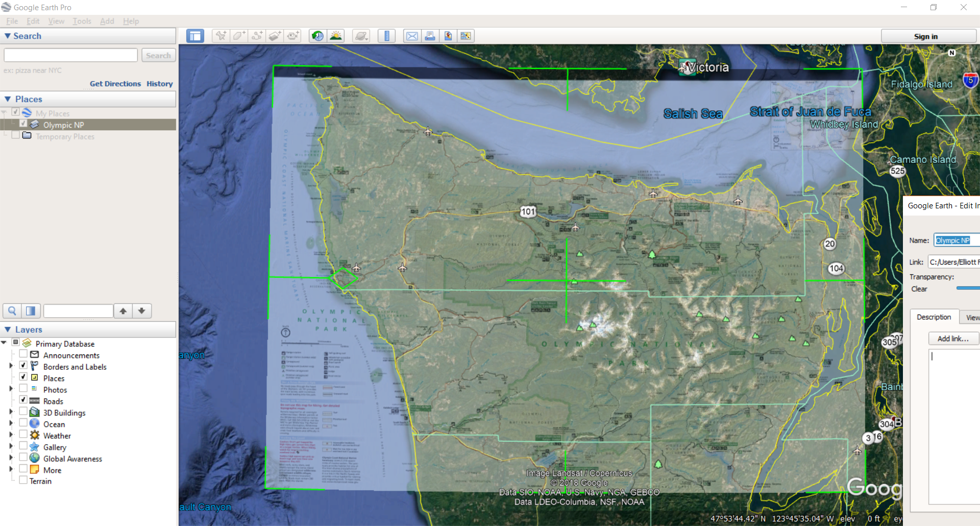This screenshot has height=526, width=980.
Task: Move selected place down with arrow
Action: pos(142,310)
